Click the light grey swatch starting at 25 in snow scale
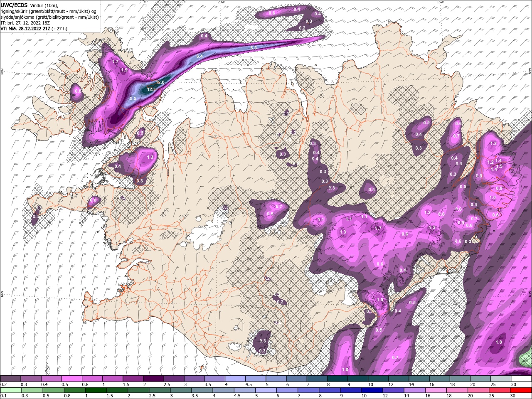Viewport: 532px width, 399px height. [x=500, y=379]
